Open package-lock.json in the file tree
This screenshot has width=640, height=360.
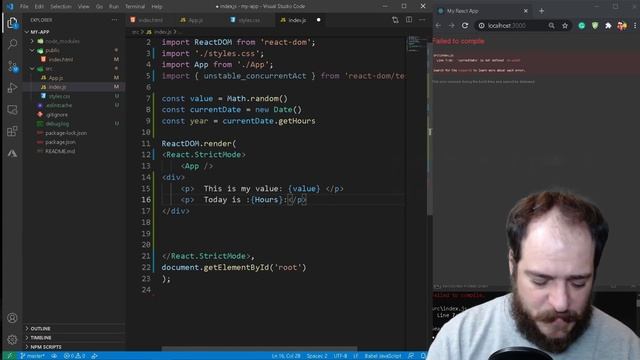tap(66, 133)
